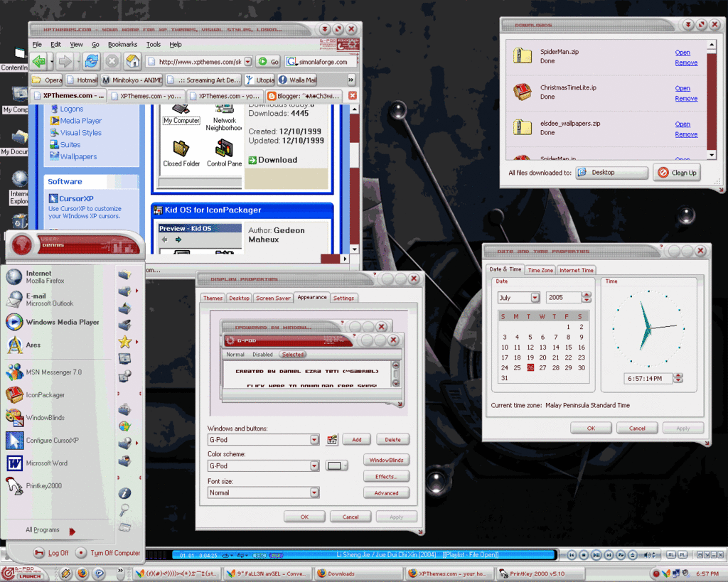Viewport: 728px width, 582px height.
Task: Open the SpiderMan.zip download
Action: coord(682,53)
